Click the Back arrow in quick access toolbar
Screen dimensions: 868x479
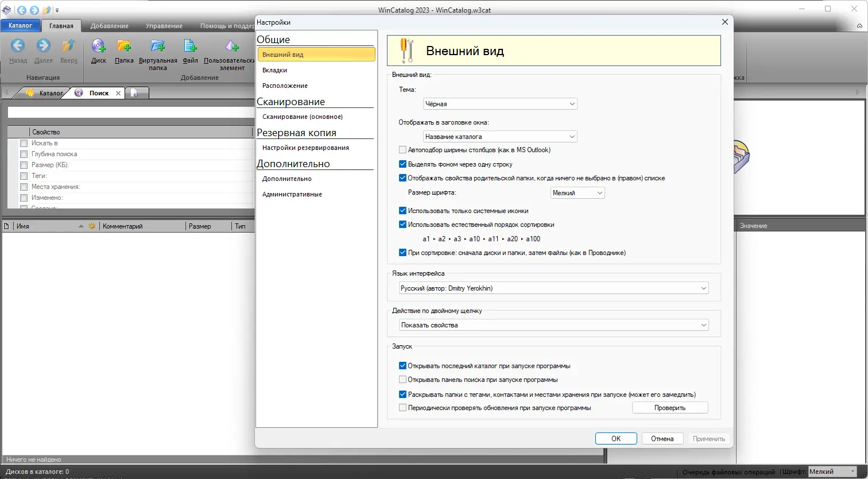22,10
